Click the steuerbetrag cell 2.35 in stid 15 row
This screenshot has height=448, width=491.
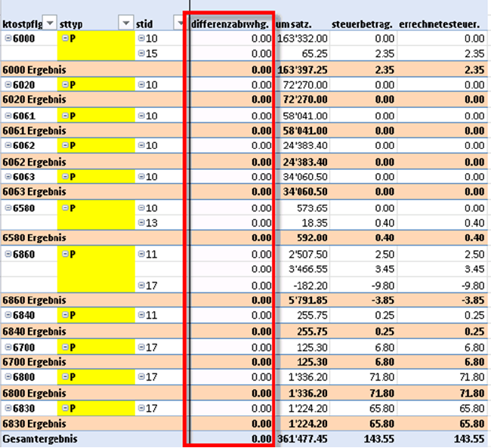384,53
